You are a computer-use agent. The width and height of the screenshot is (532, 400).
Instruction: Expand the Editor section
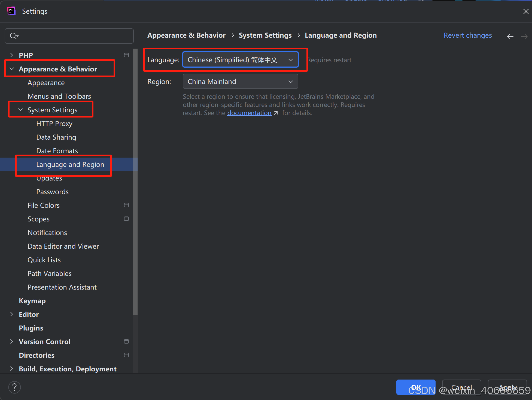click(x=11, y=314)
